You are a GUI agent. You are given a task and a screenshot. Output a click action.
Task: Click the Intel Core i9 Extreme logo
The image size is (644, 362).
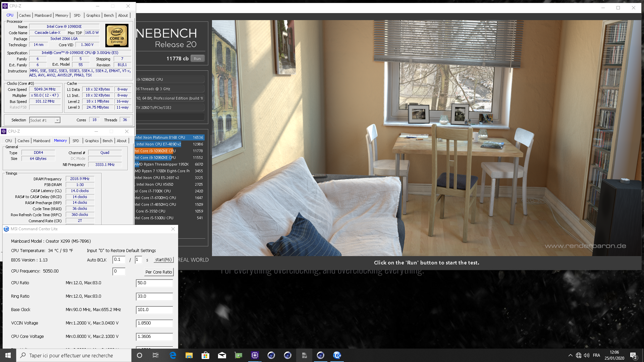[117, 36]
